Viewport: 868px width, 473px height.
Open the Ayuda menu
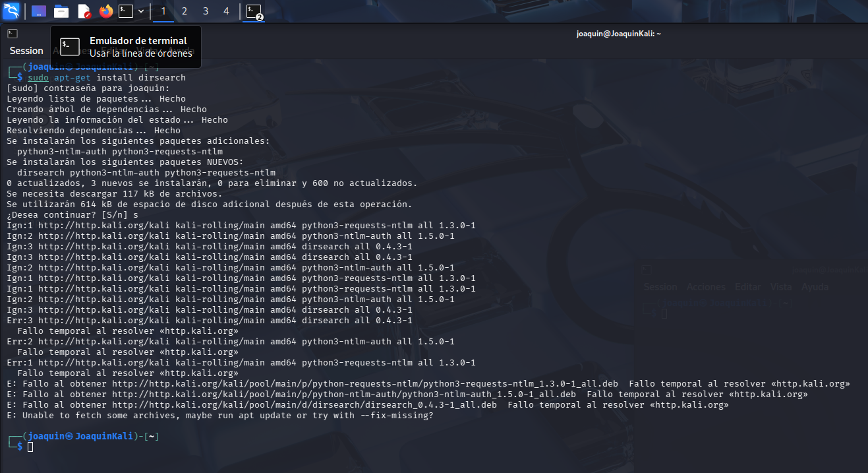click(815, 286)
